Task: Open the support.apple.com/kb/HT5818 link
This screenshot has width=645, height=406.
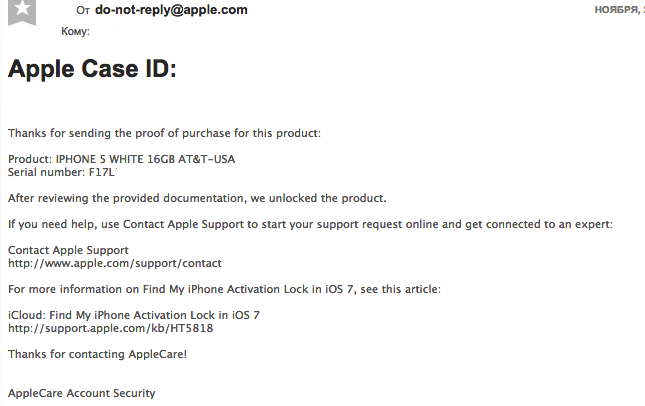Action: pos(111,328)
